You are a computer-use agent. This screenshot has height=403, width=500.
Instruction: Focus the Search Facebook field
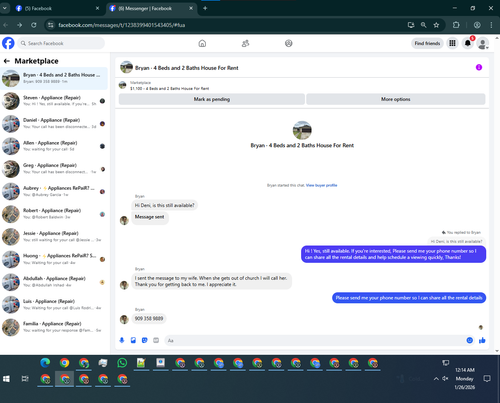pyautogui.click(x=61, y=43)
